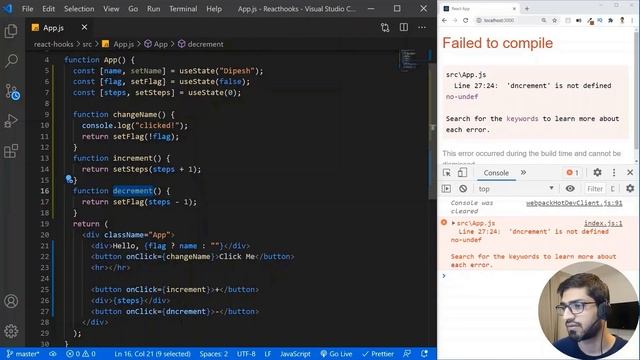640x360 pixels.
Task: Close the App.js editor tab
Action: pyautogui.click(x=84, y=27)
